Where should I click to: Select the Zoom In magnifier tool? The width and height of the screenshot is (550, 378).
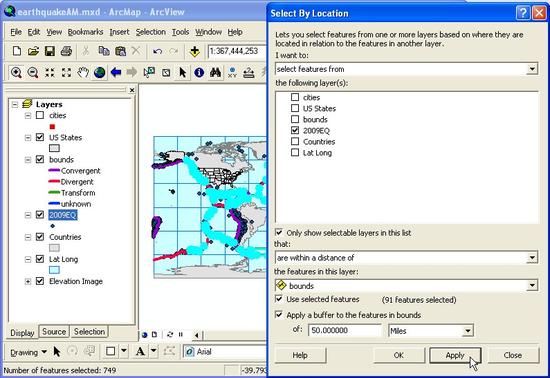click(16, 73)
